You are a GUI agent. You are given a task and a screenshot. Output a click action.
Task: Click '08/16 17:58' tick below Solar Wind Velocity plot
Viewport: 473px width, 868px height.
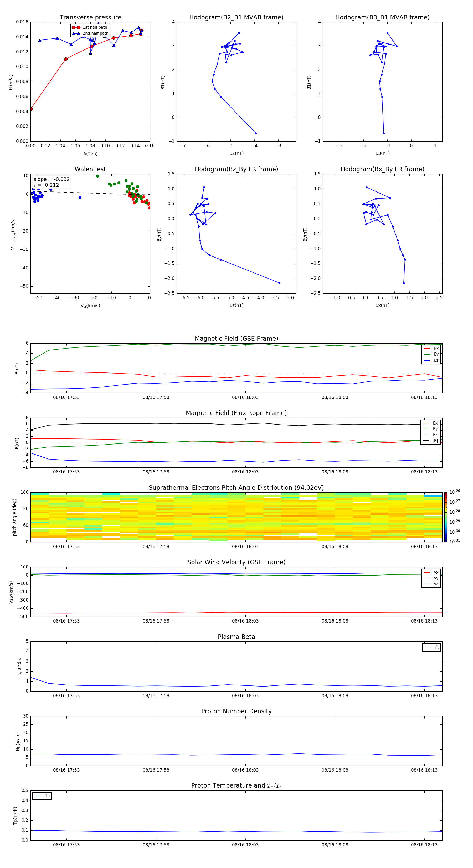coord(156,621)
